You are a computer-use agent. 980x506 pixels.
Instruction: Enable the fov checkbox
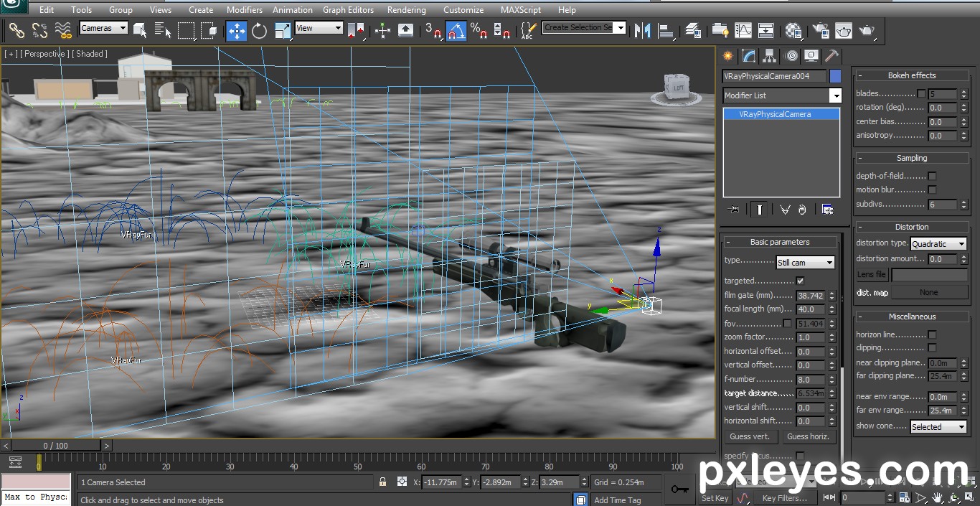pos(788,324)
